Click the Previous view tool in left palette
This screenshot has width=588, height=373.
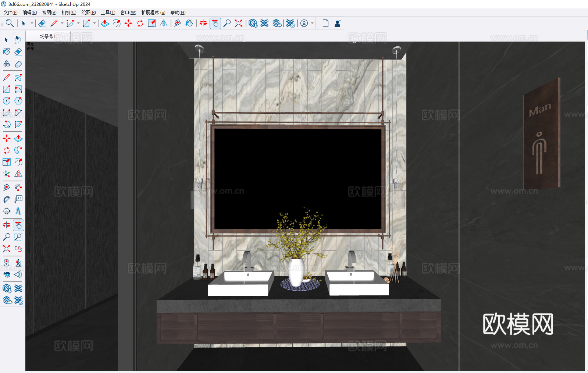coord(18,249)
